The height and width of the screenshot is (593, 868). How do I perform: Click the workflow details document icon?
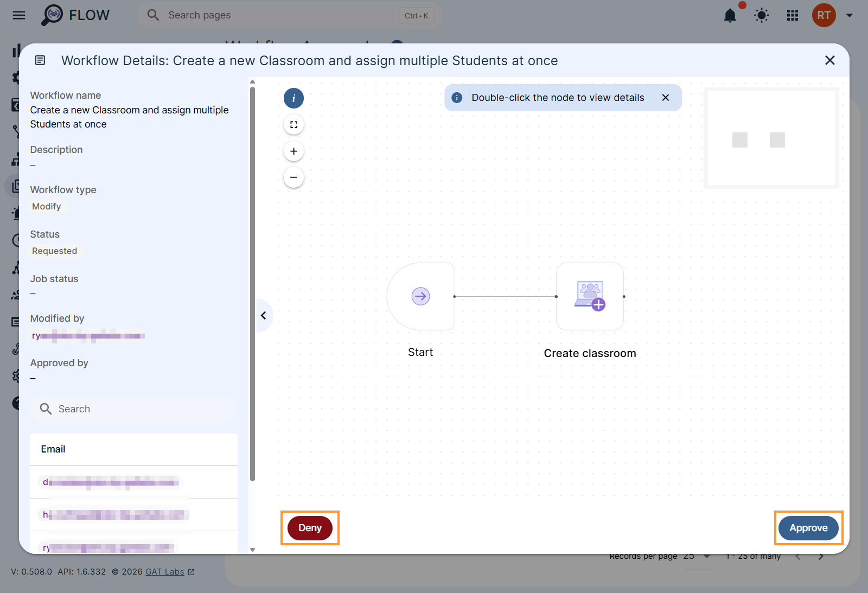pos(40,60)
